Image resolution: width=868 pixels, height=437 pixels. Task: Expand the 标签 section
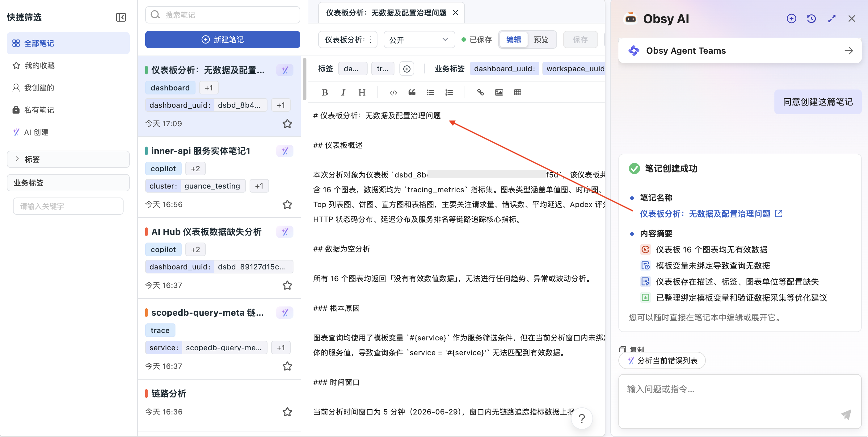[x=68, y=159]
